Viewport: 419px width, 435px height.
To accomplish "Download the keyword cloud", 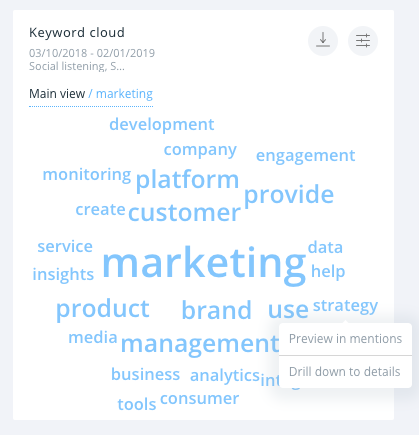I will [x=323, y=41].
